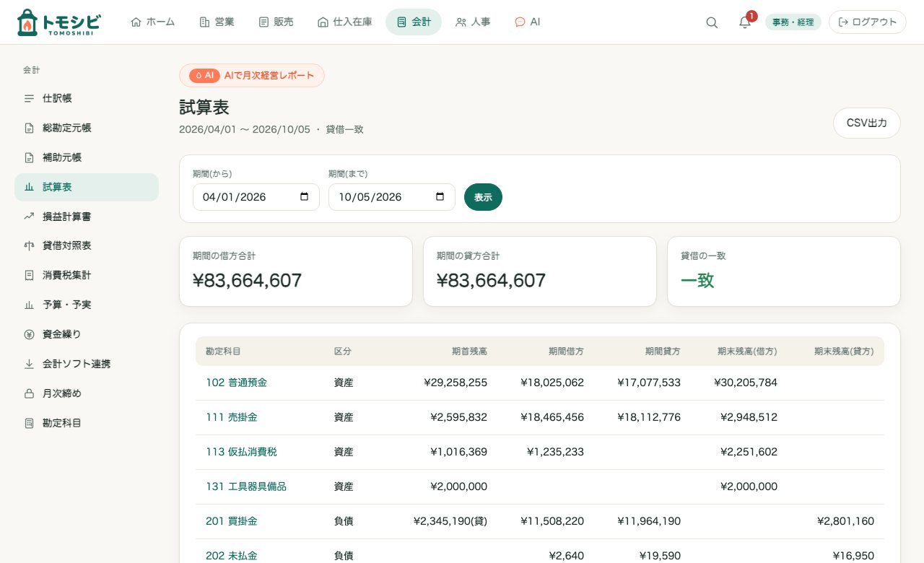Click the トモシビ lantern logo
This screenshot has height=563, width=924.
(x=58, y=22)
